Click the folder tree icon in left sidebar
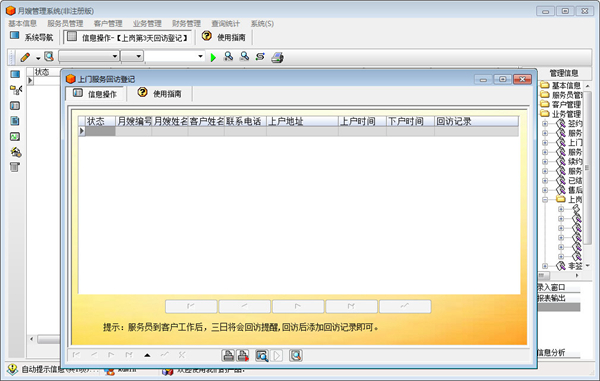Screen dimensions: 600x381 point(15,90)
